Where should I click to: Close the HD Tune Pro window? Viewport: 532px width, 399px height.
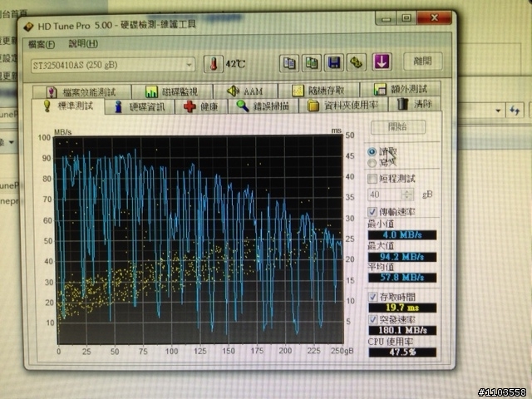coord(435,17)
